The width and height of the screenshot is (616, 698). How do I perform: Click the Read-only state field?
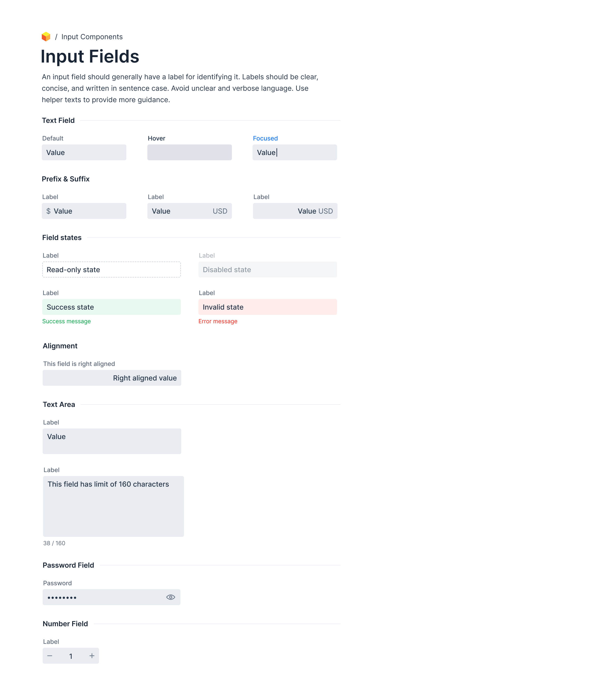click(111, 270)
